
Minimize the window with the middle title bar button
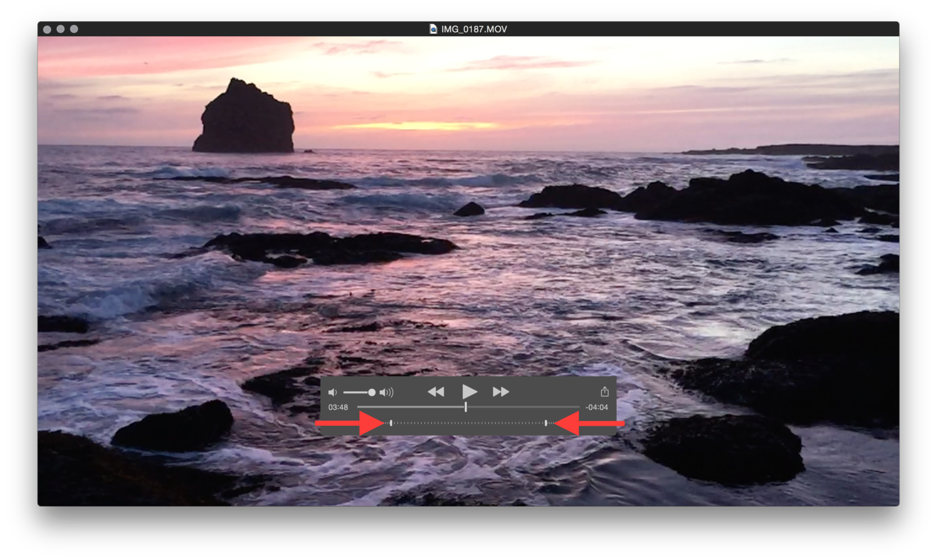point(61,29)
